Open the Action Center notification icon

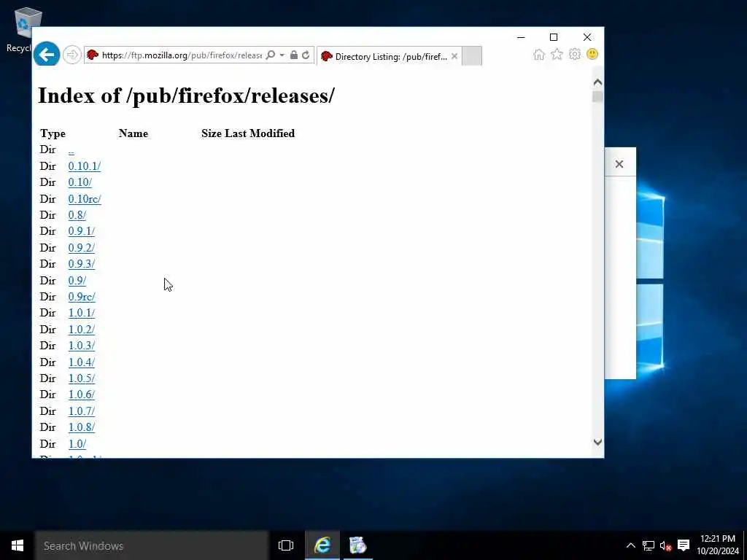click(683, 545)
